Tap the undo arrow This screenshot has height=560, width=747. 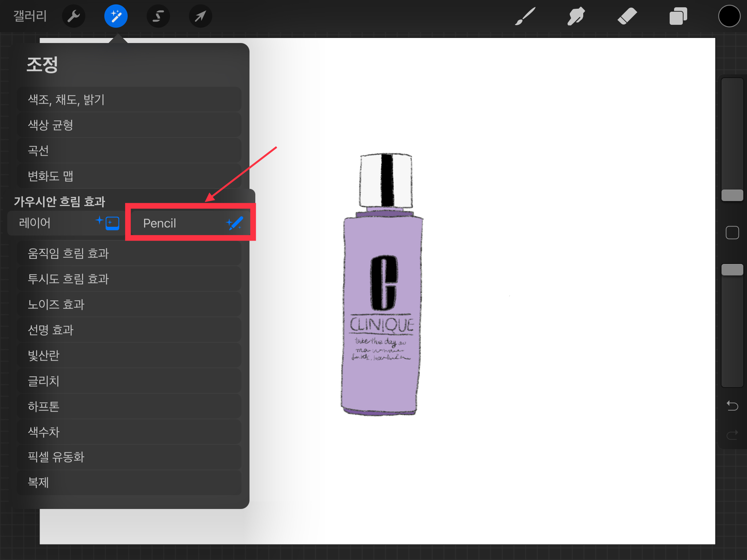pyautogui.click(x=732, y=405)
